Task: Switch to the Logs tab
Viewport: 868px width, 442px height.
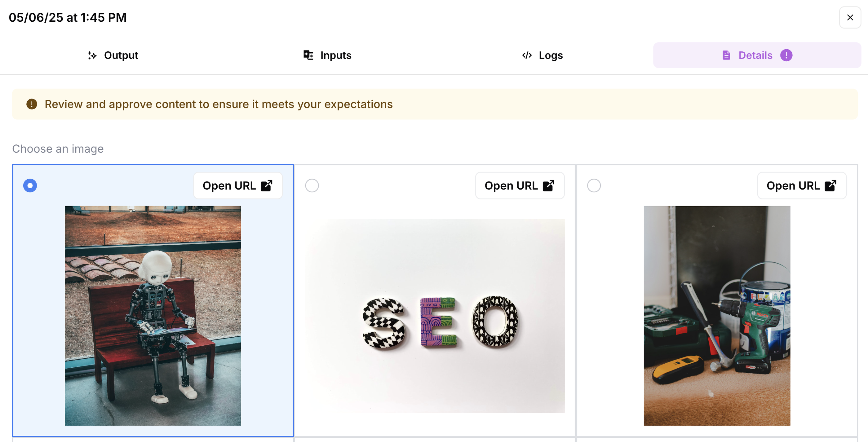Action: [542, 55]
